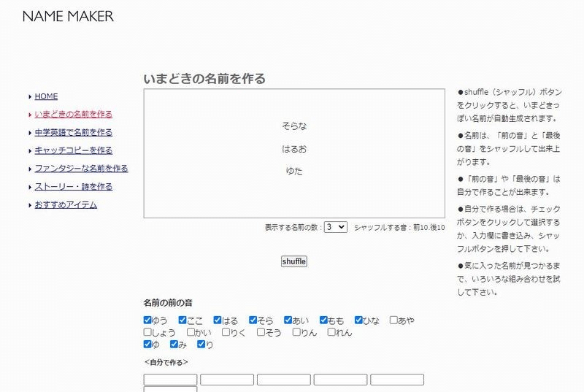The width and height of the screenshot is (584, 392).
Task: Check the れん checkbox
Action: point(331,331)
